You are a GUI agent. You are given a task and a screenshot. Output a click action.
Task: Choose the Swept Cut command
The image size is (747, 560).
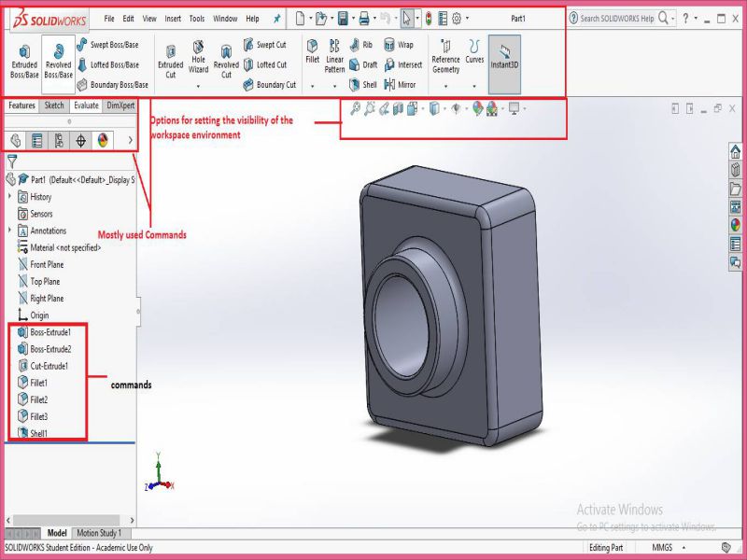(x=264, y=45)
